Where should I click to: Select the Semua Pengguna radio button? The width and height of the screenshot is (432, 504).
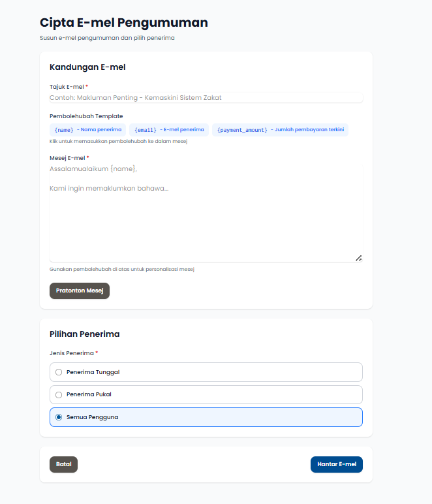coord(59,417)
